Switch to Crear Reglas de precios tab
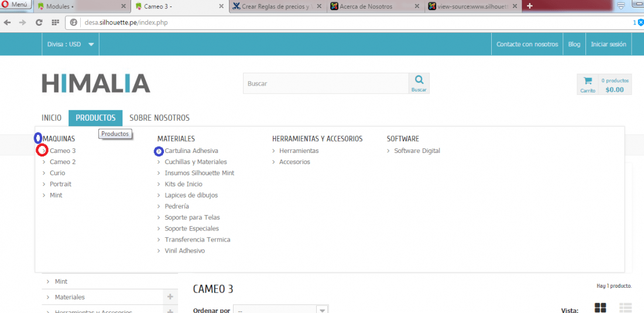The height and width of the screenshot is (313, 644). coord(279,6)
